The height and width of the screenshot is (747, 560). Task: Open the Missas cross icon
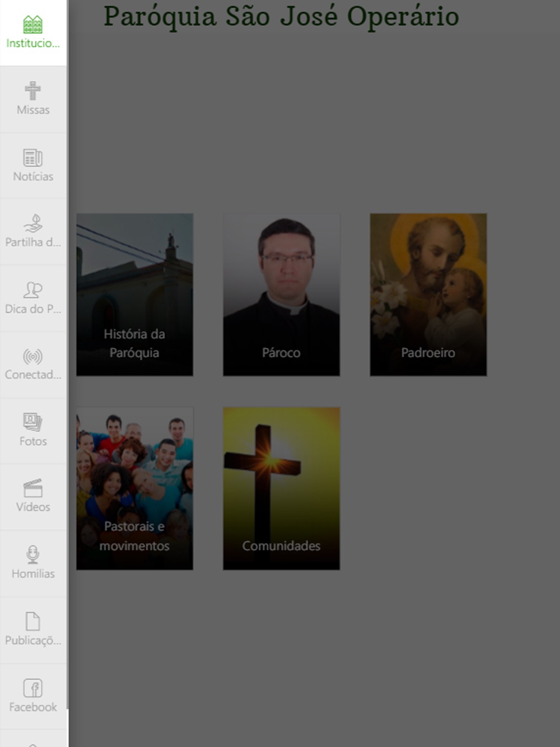(x=32, y=91)
